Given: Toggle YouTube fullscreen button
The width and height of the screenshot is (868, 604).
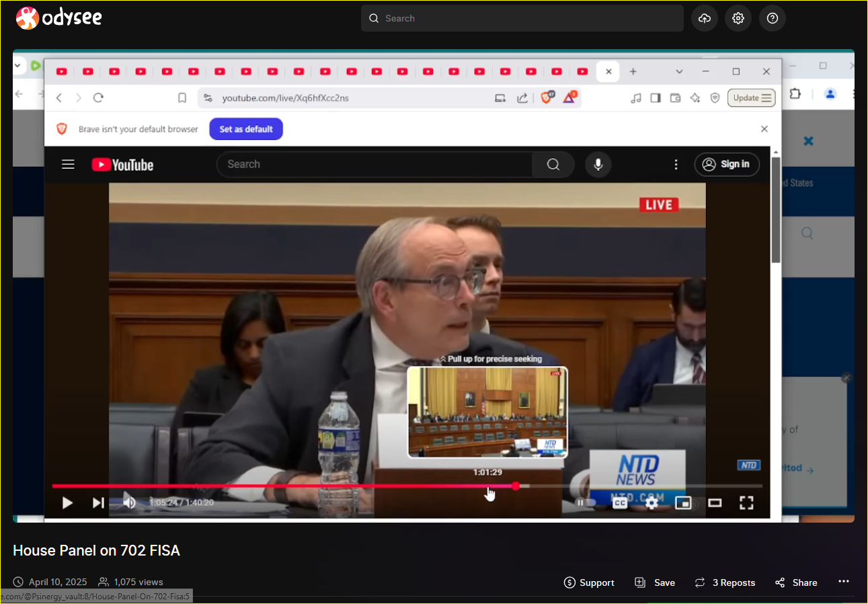Looking at the screenshot, I should [746, 502].
